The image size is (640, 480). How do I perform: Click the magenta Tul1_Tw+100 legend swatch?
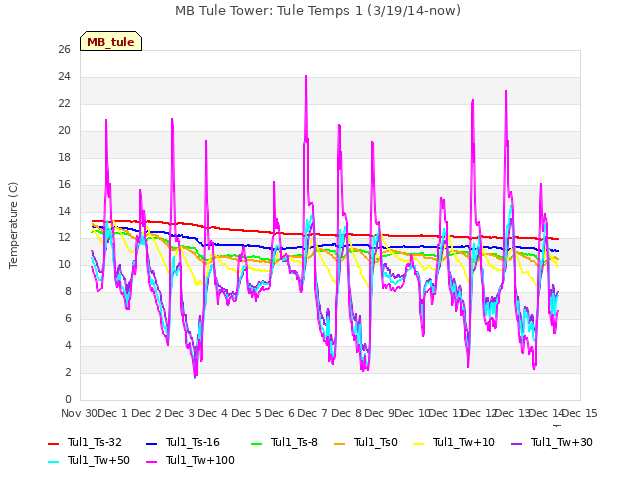point(151,462)
